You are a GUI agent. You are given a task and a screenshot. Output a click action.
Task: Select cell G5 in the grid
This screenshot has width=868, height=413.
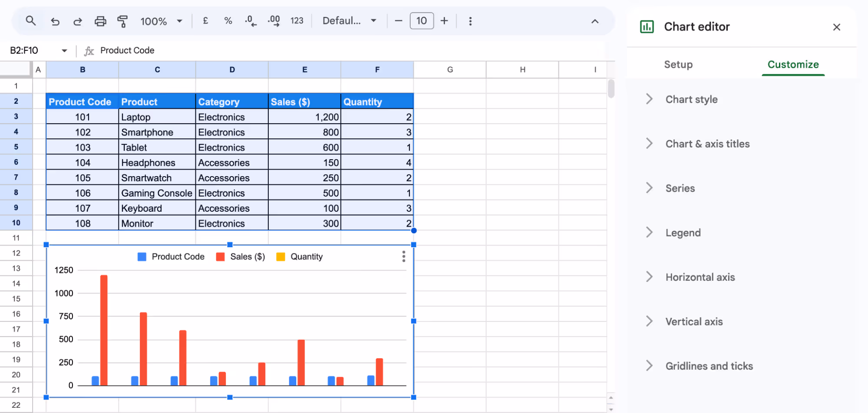point(450,147)
